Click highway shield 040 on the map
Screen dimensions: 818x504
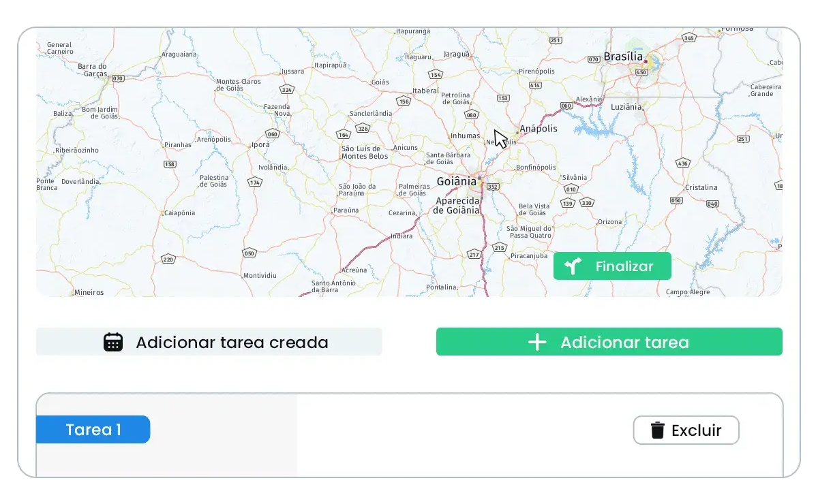713,204
